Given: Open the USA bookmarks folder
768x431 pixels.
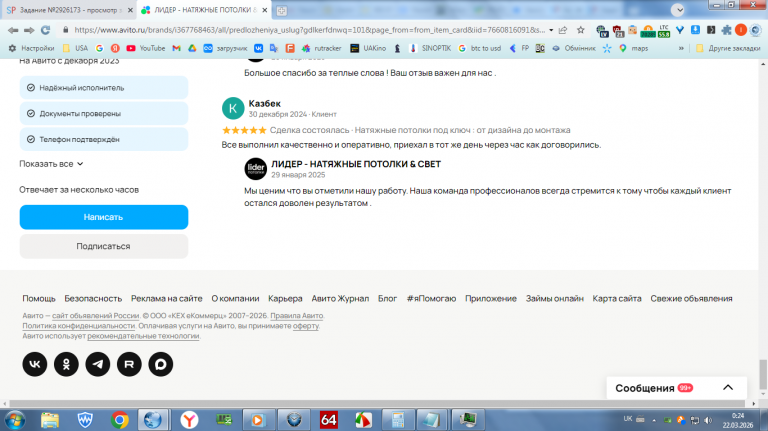Looking at the screenshot, I should 75,48.
